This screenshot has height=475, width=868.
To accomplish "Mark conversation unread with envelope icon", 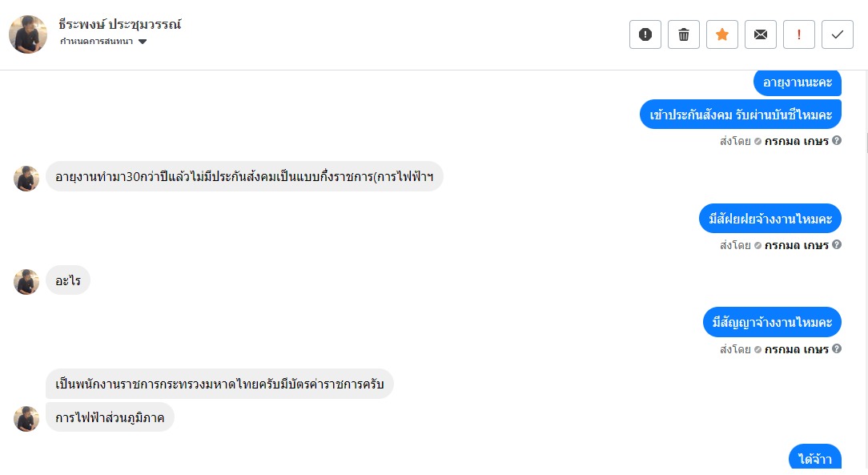I will [761, 34].
